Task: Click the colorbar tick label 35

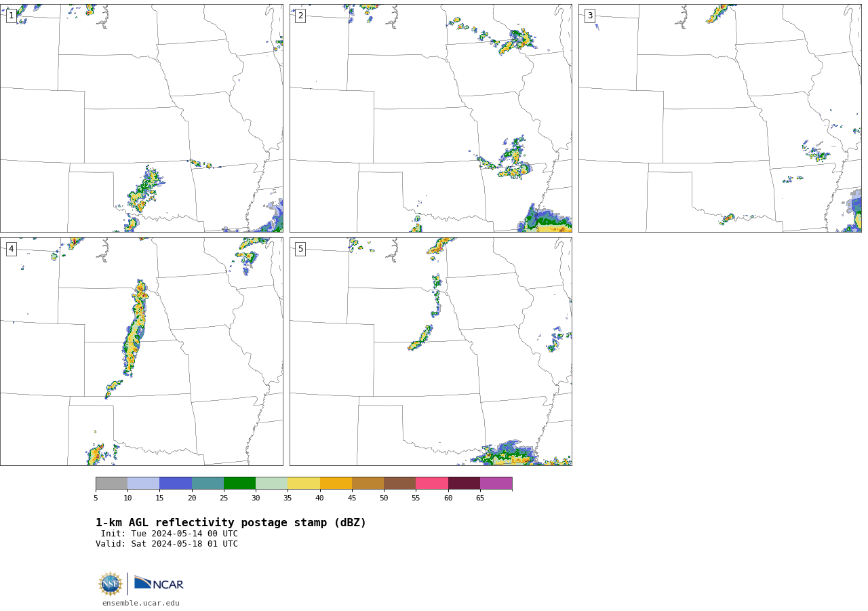Action: coord(288,498)
